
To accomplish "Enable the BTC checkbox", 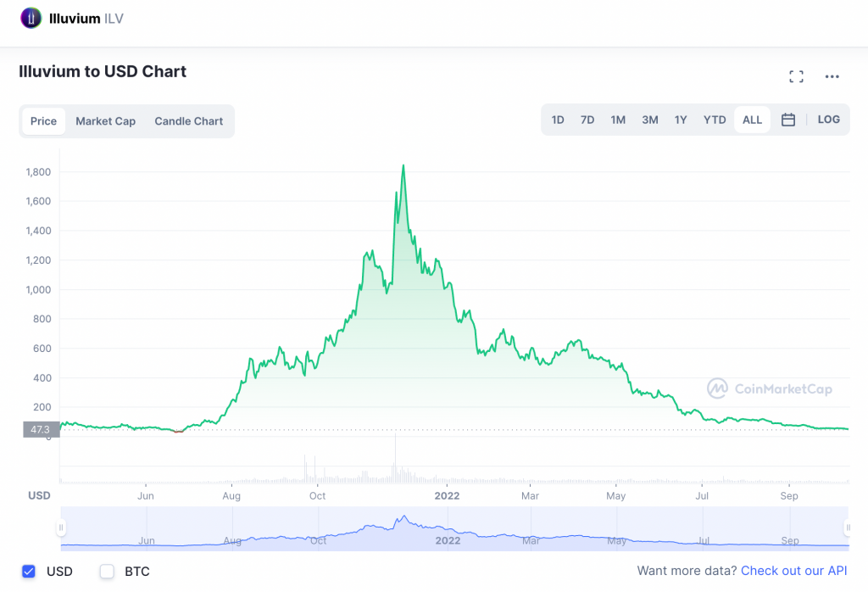I will coord(107,571).
